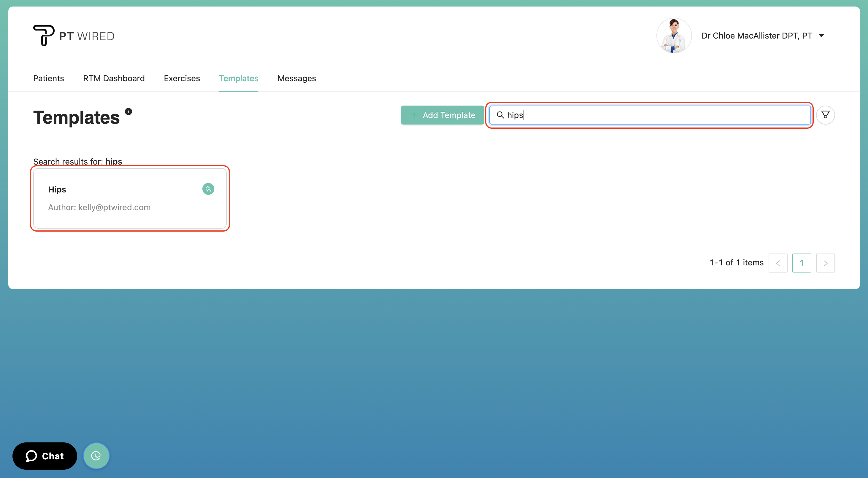Screen dimensions: 868x478
Task: Click the shared-user icon on the Hips card
Action: pyautogui.click(x=208, y=189)
